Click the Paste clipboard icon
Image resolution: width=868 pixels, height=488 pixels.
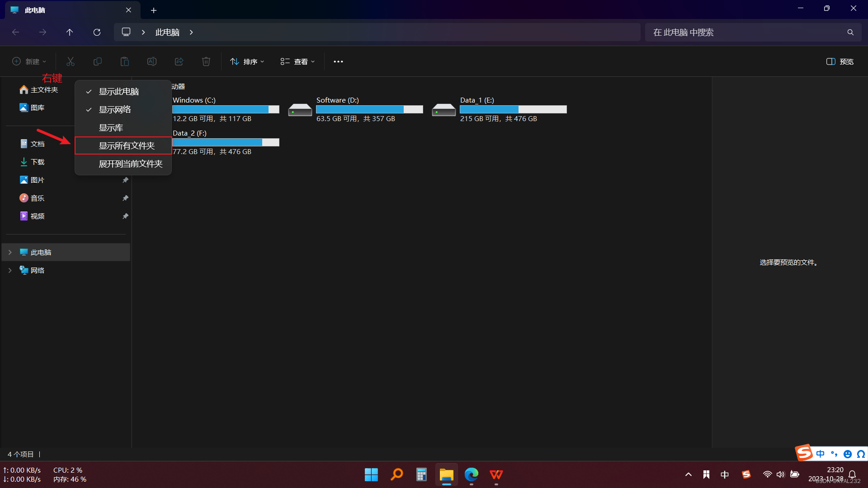pyautogui.click(x=125, y=61)
